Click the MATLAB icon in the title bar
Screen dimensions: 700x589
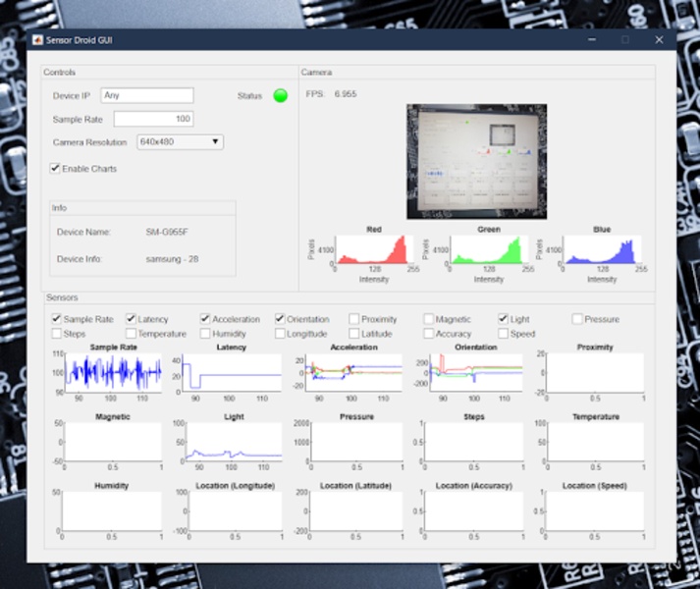coord(37,40)
